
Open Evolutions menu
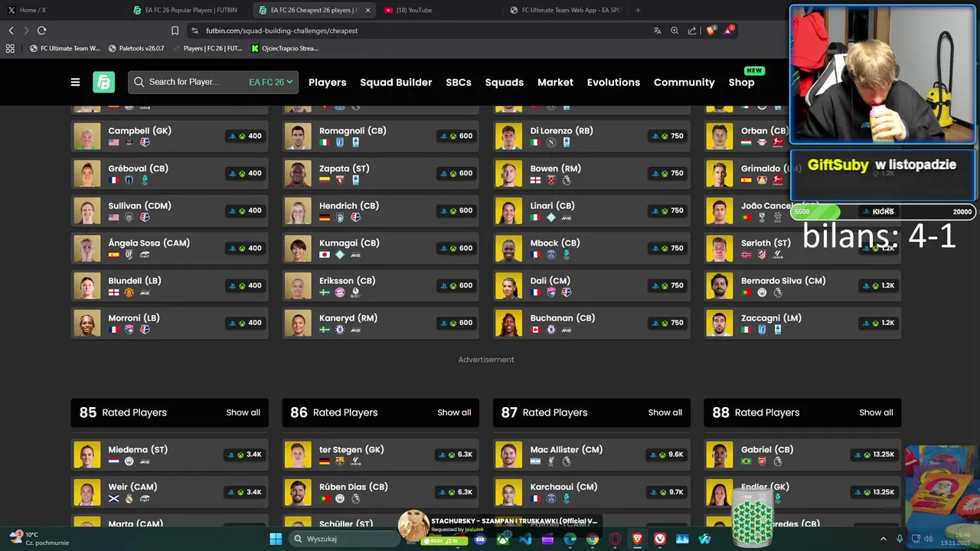[613, 82]
